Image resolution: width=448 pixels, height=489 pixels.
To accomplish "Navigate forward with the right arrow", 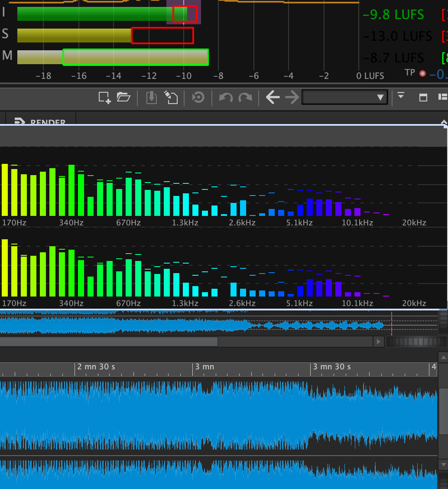I will [x=292, y=97].
